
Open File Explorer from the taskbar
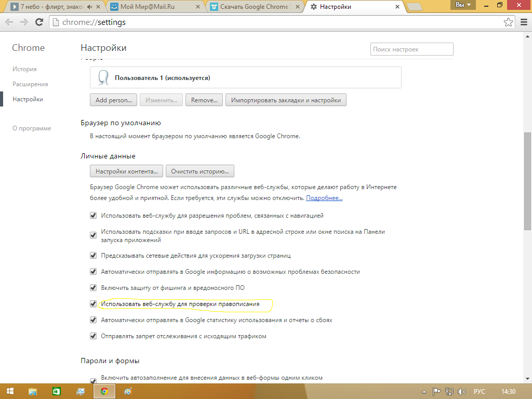33,392
